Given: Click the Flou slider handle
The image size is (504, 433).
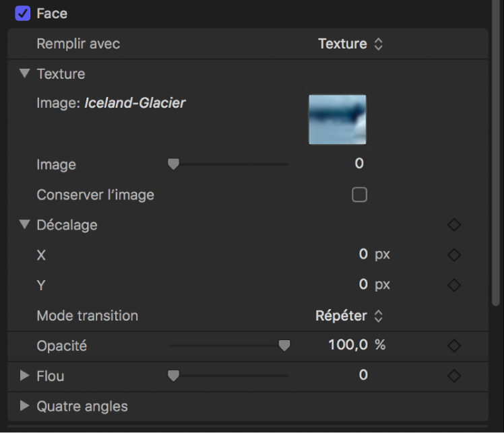Looking at the screenshot, I should coord(173,376).
